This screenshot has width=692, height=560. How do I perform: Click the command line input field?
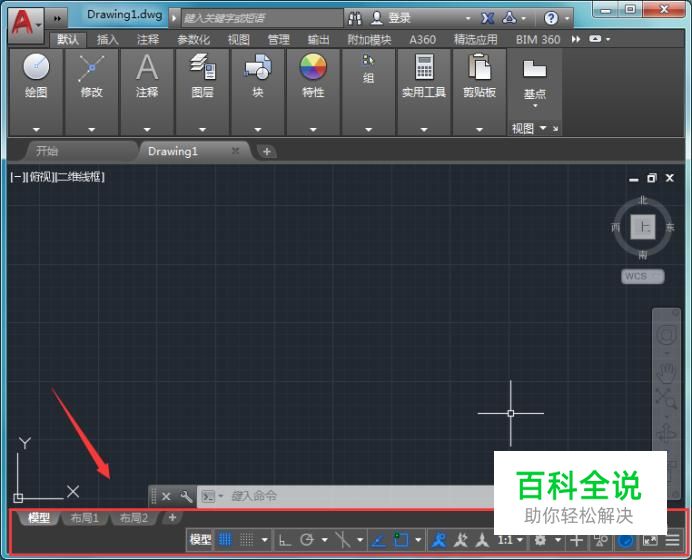pyautogui.click(x=345, y=496)
